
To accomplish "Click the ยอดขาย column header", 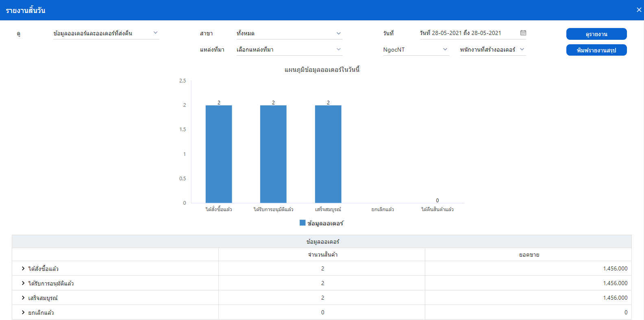I will [529, 255].
